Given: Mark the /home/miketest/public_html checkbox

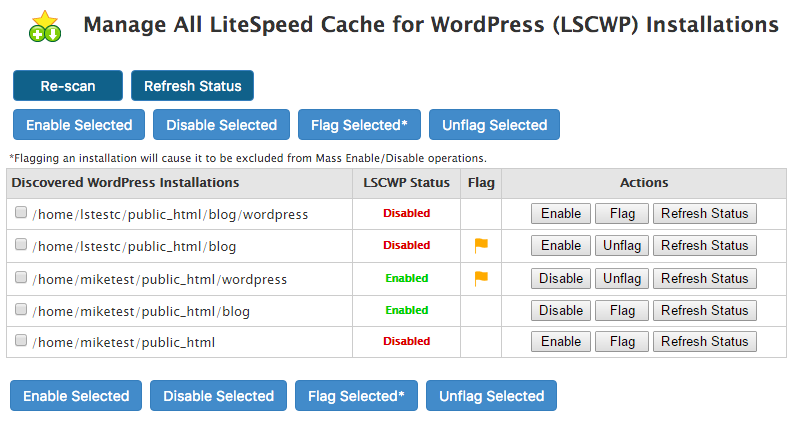Looking at the screenshot, I should (x=21, y=340).
